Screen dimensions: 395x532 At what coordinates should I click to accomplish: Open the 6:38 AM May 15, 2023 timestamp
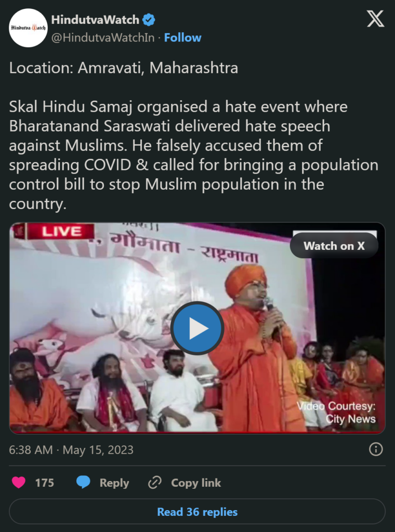tap(71, 450)
